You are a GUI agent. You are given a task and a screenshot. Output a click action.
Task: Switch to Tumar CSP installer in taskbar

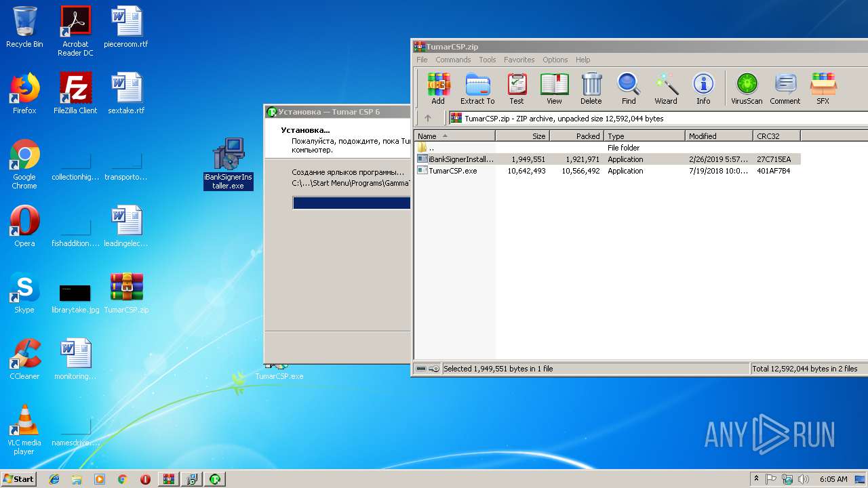[x=214, y=479]
